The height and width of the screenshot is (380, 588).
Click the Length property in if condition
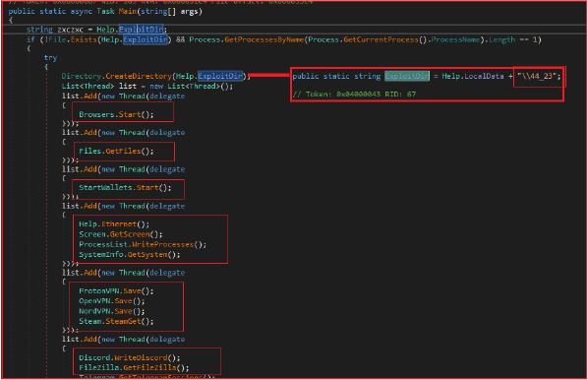(502, 39)
